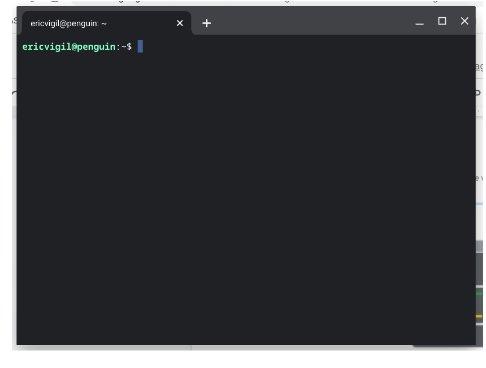Maximize the terminal window
The image size is (486, 368).
click(442, 21)
